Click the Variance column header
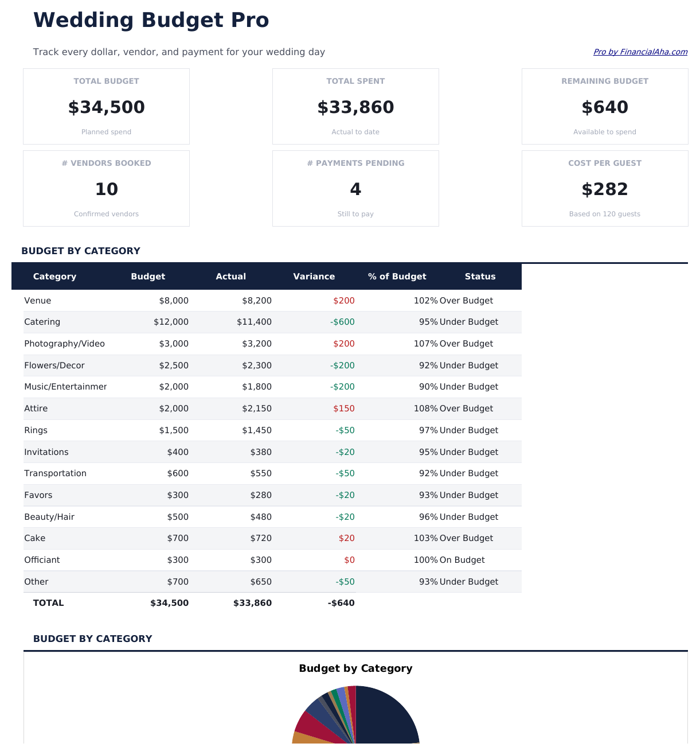The image size is (700, 755). (x=314, y=277)
